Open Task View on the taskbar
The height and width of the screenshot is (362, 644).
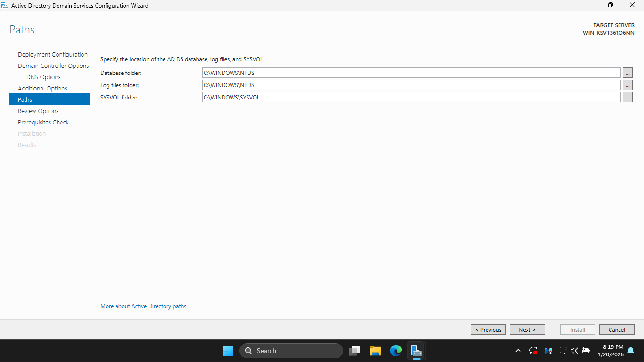[x=355, y=351]
